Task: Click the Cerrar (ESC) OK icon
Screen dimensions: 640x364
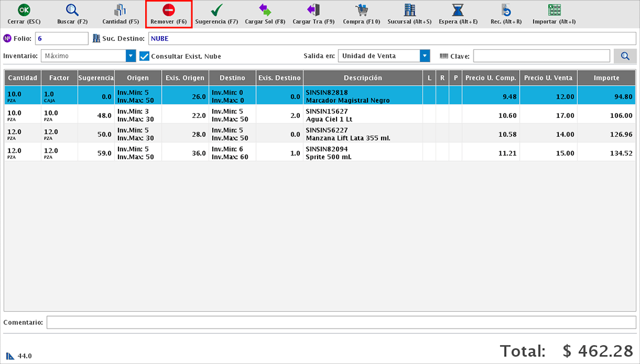Action: pyautogui.click(x=24, y=10)
